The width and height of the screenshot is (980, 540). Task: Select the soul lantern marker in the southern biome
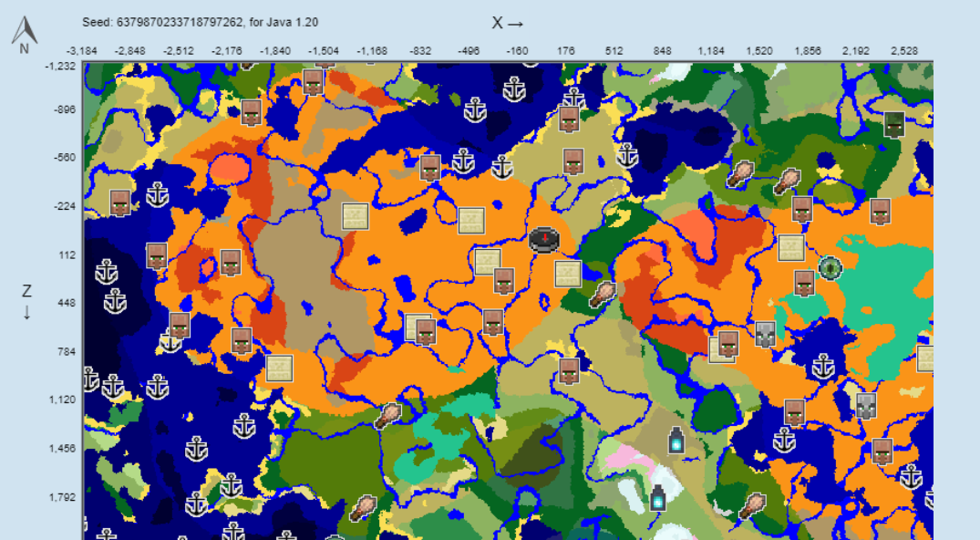pos(658,499)
